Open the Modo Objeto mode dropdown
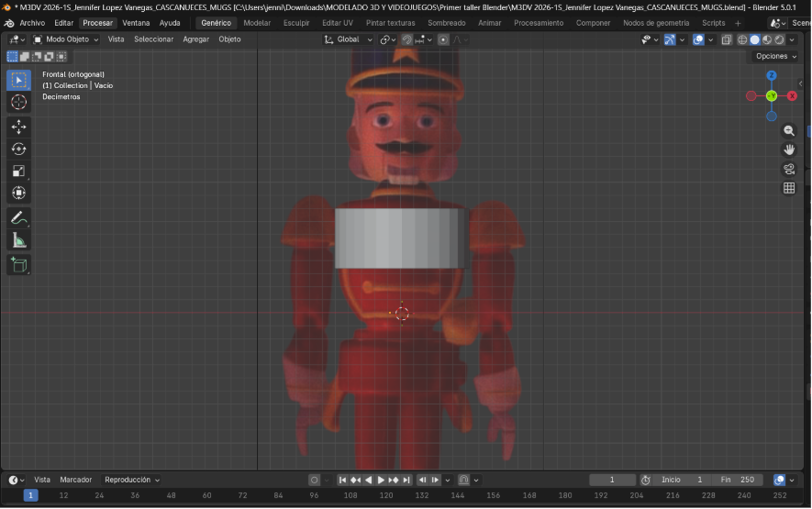This screenshot has height=509, width=812. pyautogui.click(x=66, y=39)
